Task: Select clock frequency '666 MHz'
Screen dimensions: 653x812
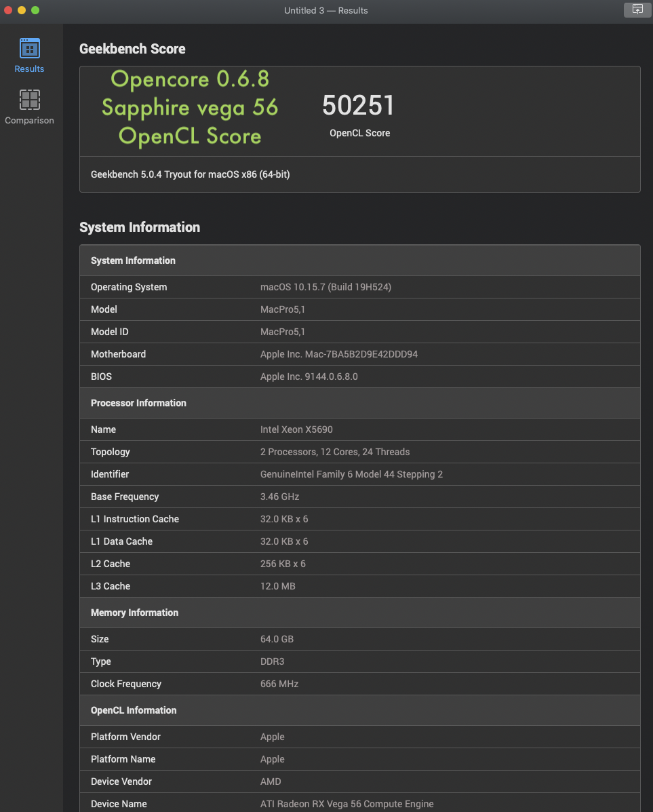Action: (x=279, y=684)
